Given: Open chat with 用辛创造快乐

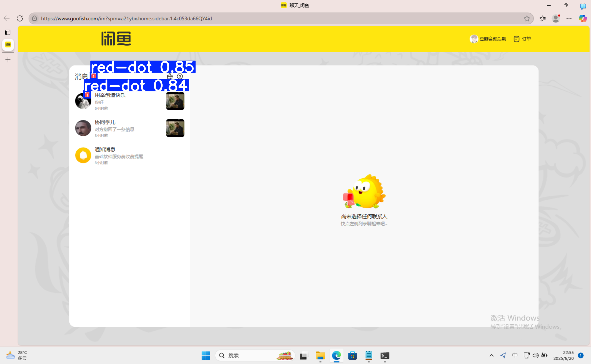Looking at the screenshot, I should (x=130, y=101).
